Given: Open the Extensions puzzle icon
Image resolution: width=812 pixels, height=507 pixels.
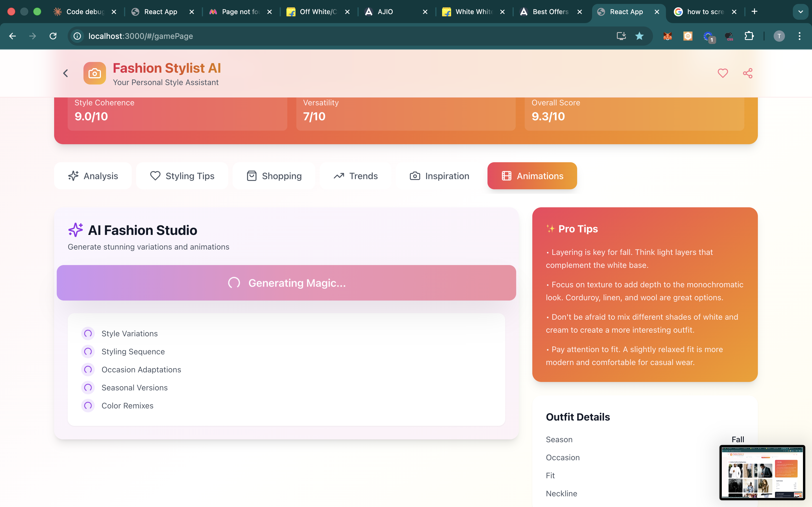Looking at the screenshot, I should [x=749, y=36].
